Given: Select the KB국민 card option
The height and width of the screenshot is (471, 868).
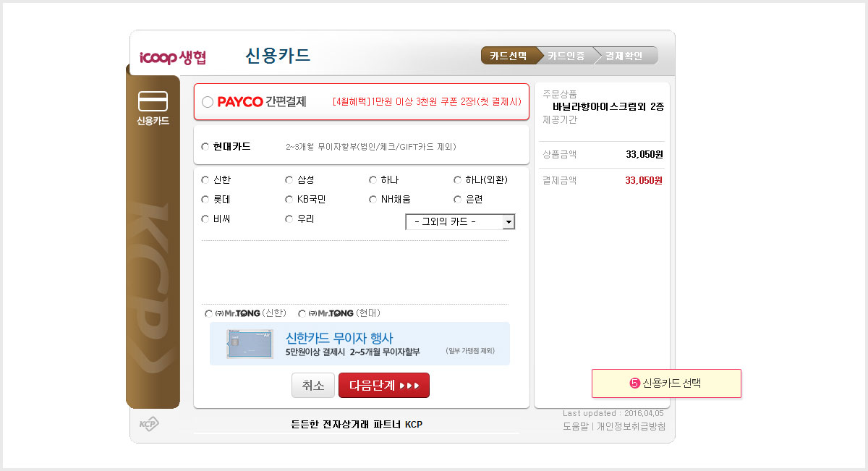Looking at the screenshot, I should 289,199.
